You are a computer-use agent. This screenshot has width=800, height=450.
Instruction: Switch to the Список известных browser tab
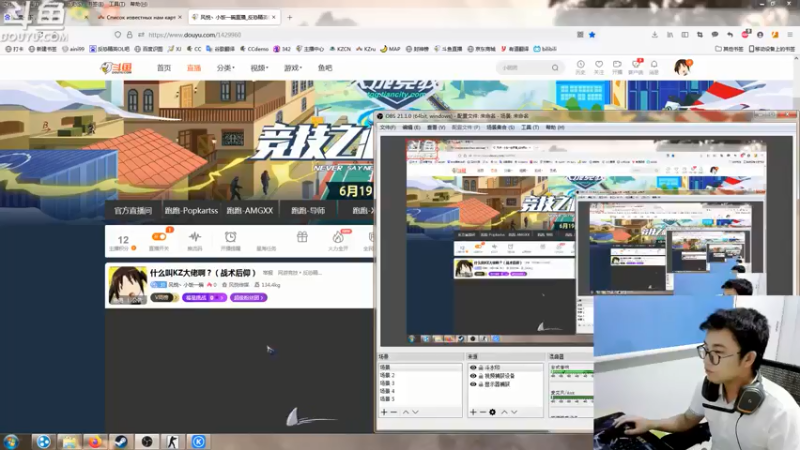click(x=140, y=17)
